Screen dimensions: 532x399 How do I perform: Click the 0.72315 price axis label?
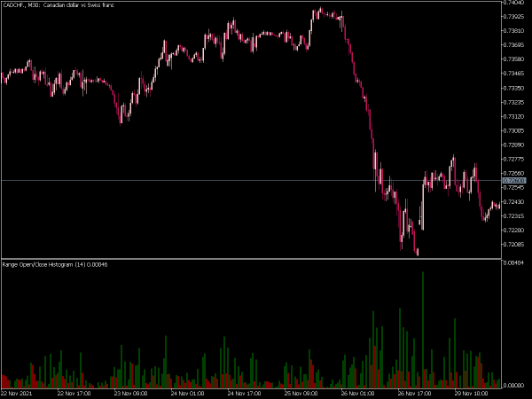(514, 216)
